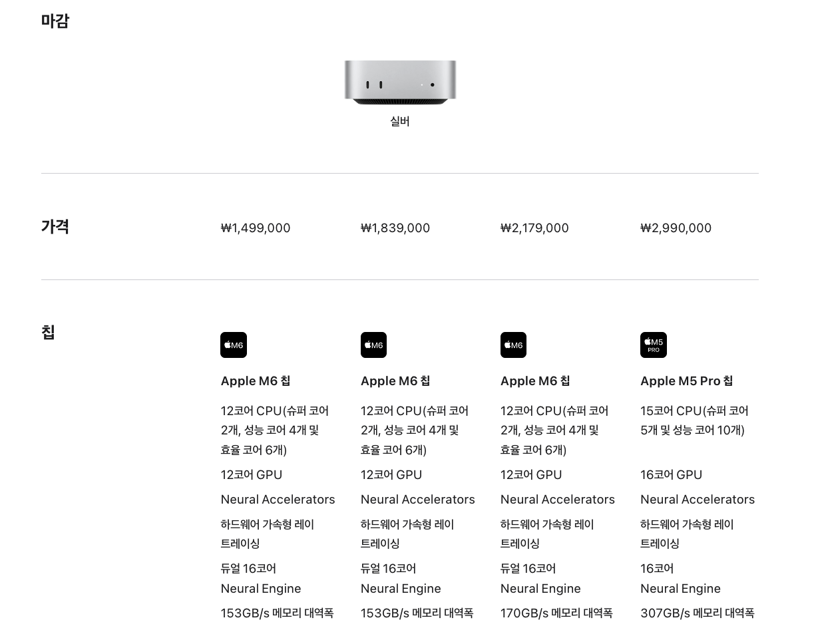Click the silver Mac mini image
The image size is (816, 644).
[400, 82]
